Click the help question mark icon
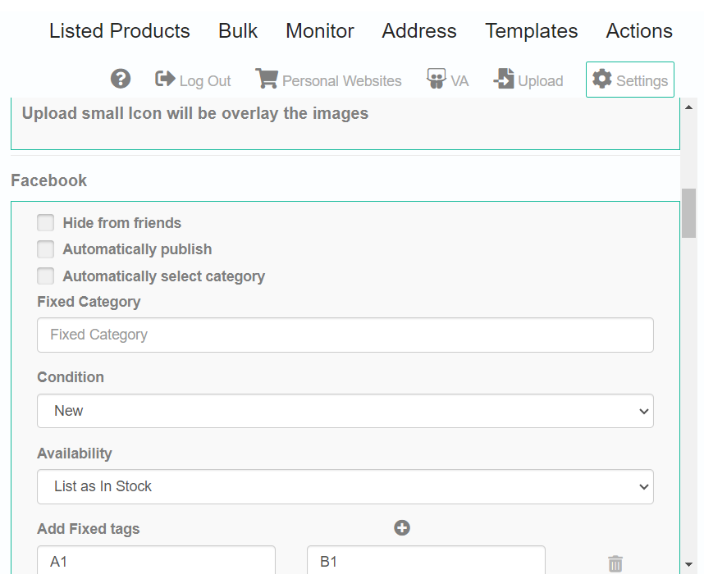Screen dimensions: 704x588 [121, 79]
